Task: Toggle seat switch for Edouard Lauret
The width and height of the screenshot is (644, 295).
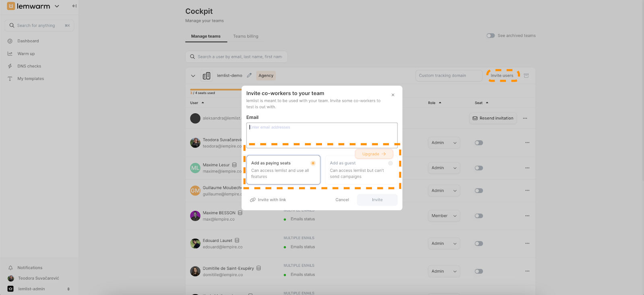Action: coord(479,244)
